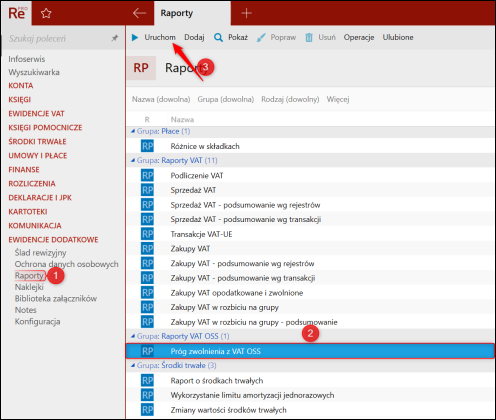Collapse the Grupa: Płace group
Viewport: 496px width, 420px height.
tap(133, 131)
